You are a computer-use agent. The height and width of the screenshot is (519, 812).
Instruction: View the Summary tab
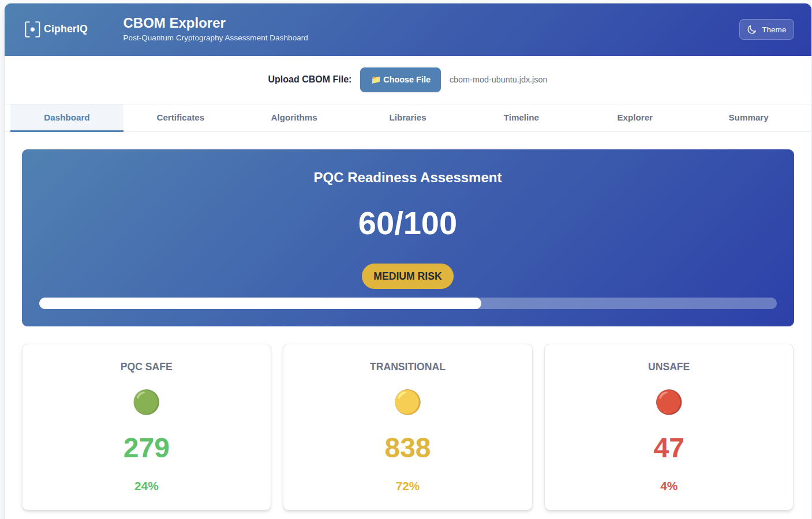[x=748, y=118]
